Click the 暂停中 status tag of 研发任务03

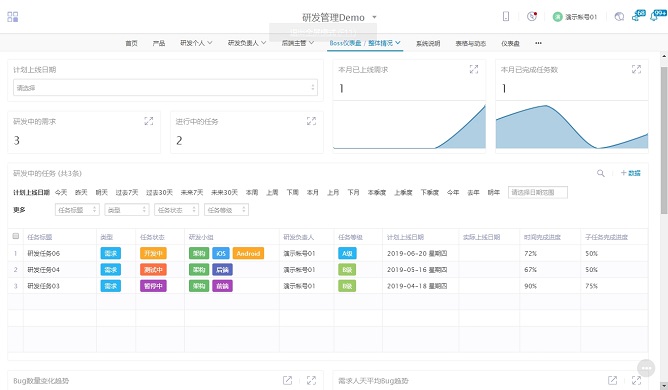[x=153, y=286]
